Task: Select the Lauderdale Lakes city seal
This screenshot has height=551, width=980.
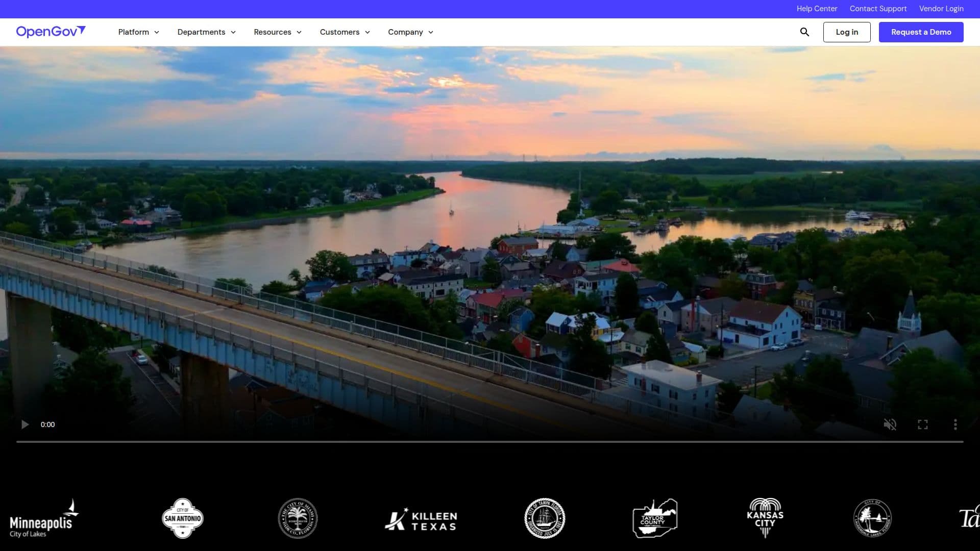Action: (873, 518)
